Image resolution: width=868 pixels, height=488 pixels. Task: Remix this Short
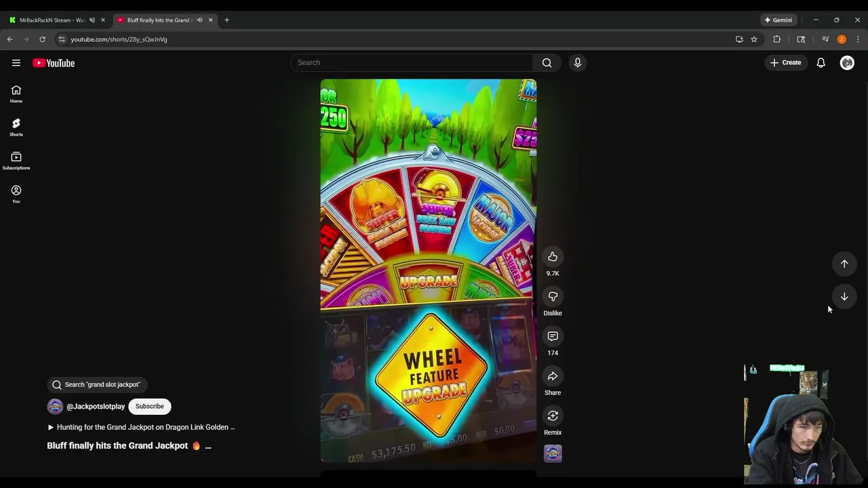pyautogui.click(x=553, y=416)
